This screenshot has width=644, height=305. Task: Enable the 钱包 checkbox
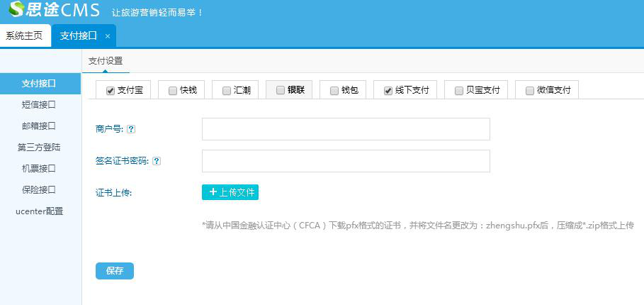(334, 91)
